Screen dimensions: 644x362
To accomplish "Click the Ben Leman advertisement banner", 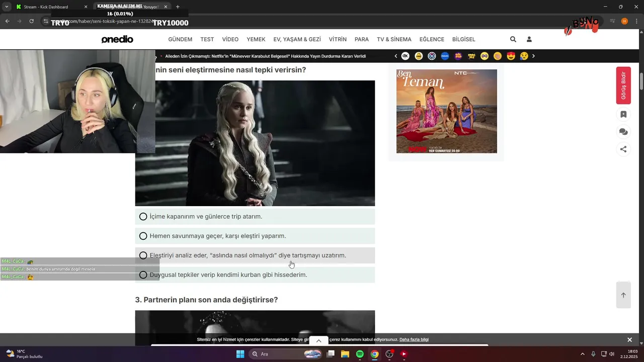I will point(447,111).
